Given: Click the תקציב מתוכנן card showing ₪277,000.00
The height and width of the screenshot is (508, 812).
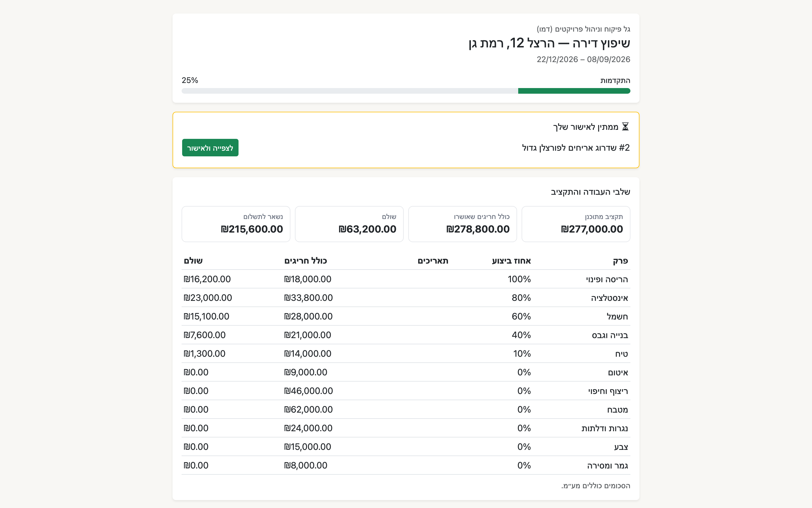Looking at the screenshot, I should [576, 224].
